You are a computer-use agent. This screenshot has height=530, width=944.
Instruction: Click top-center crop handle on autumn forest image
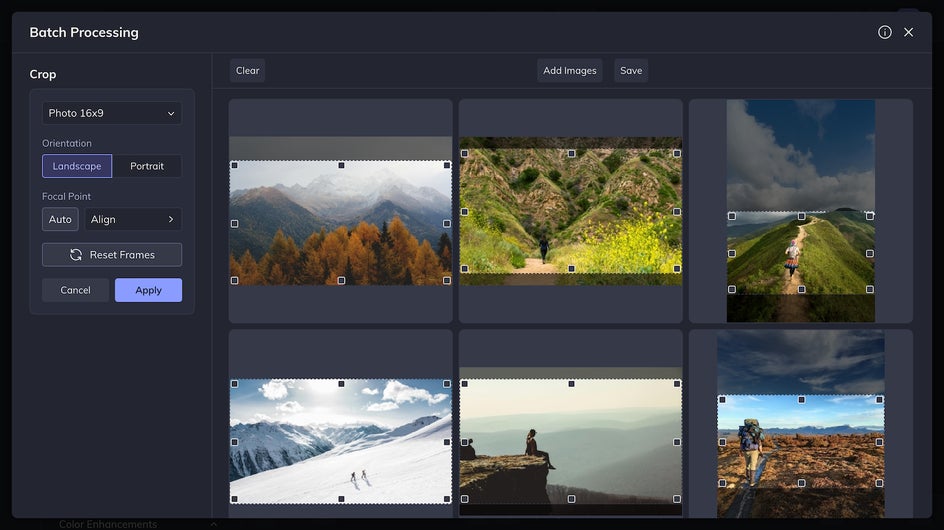(341, 165)
